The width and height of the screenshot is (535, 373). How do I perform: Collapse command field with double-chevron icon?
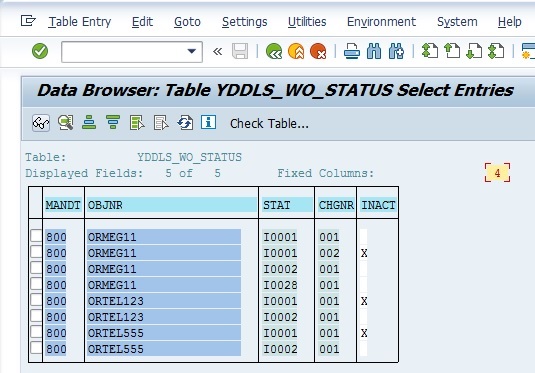[217, 52]
